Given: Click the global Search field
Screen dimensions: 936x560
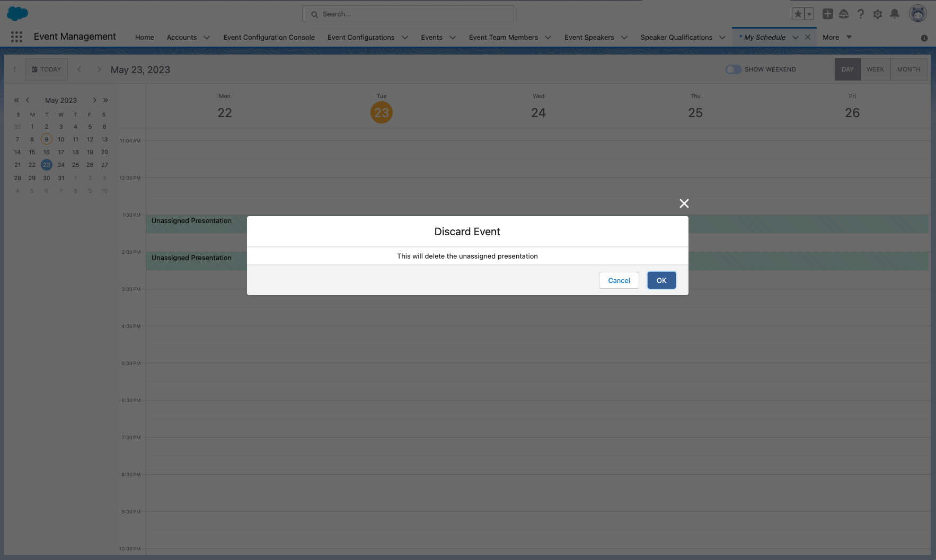Looking at the screenshot, I should pyautogui.click(x=408, y=14).
